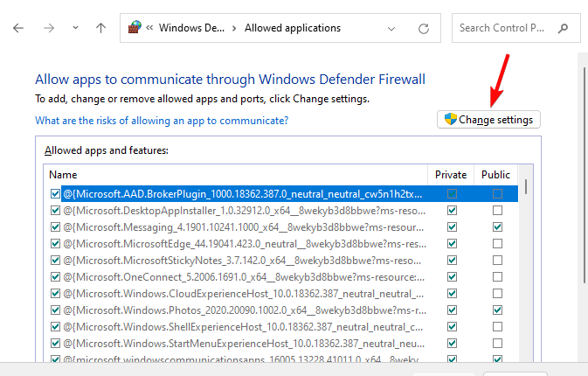Click the Change settings button

point(488,119)
